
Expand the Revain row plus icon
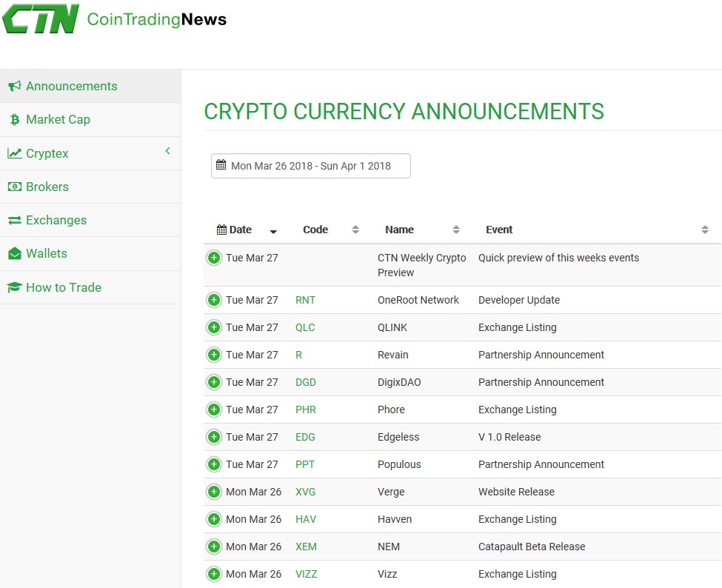(x=214, y=355)
